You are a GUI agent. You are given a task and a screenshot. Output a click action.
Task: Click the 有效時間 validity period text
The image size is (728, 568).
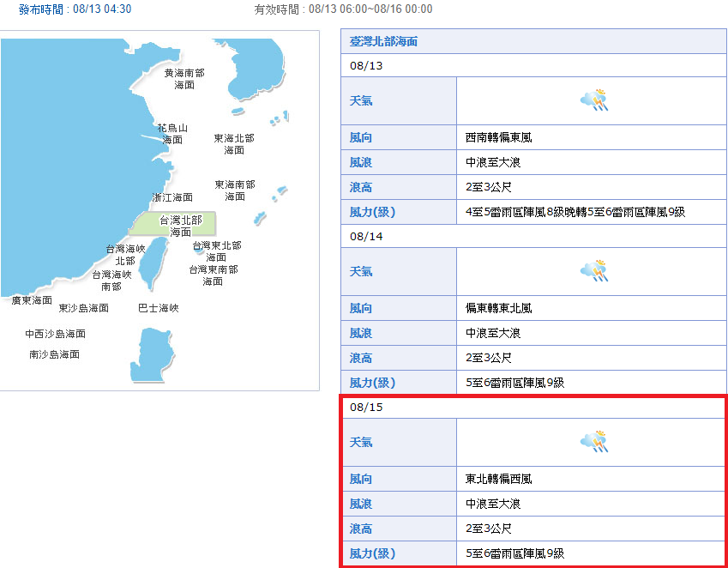[343, 9]
